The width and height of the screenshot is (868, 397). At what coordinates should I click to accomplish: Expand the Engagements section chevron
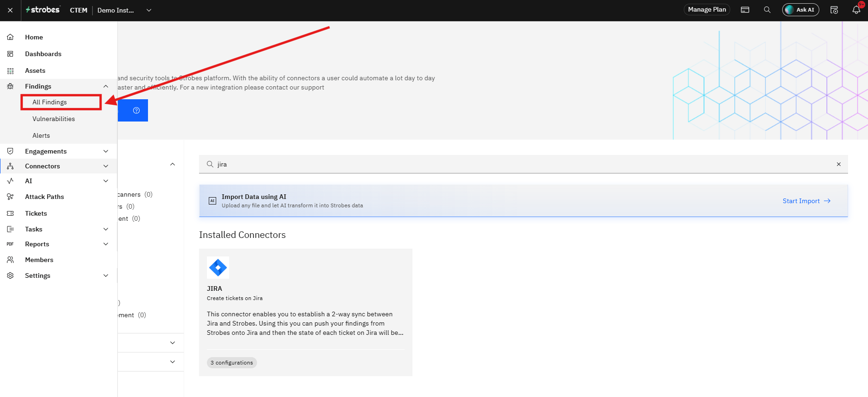point(106,151)
